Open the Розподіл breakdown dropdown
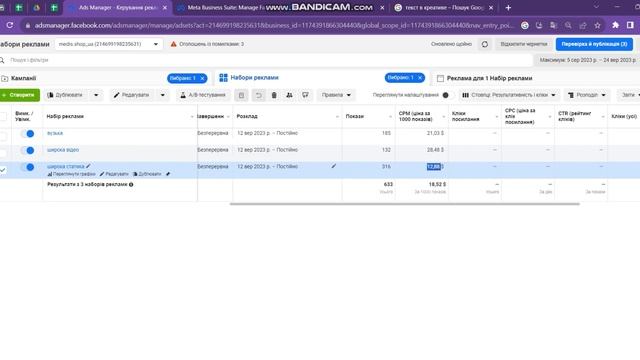Image resolution: width=640 pixels, height=360 pixels. point(587,95)
